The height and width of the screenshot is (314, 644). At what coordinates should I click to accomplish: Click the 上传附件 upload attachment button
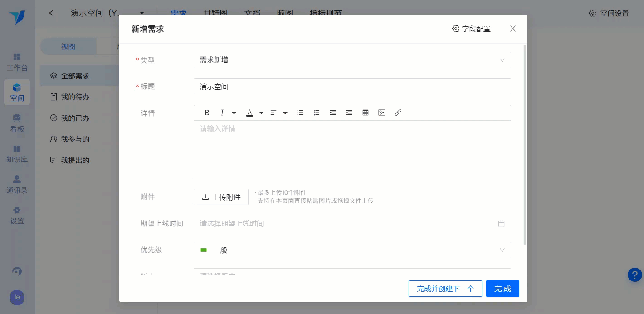pyautogui.click(x=221, y=196)
